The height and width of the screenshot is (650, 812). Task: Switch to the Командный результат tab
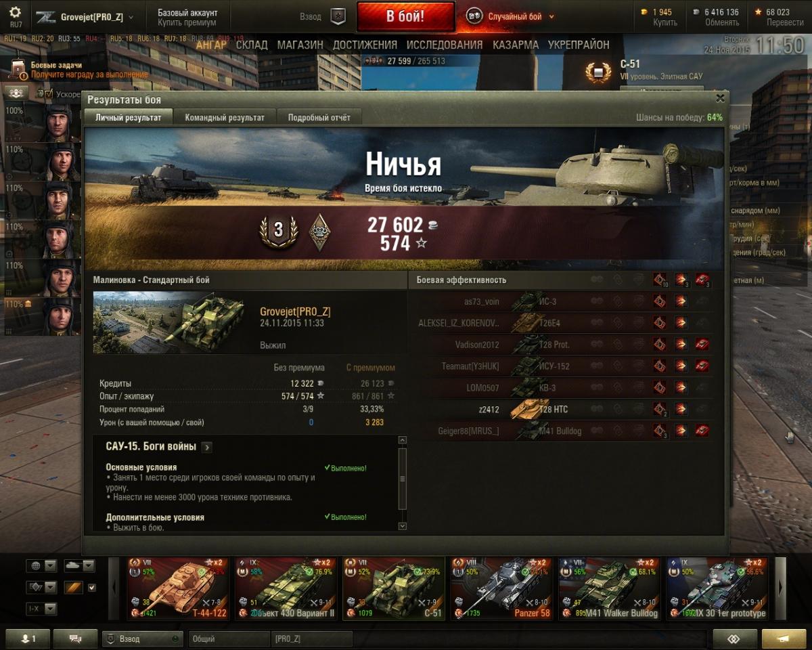(x=225, y=117)
